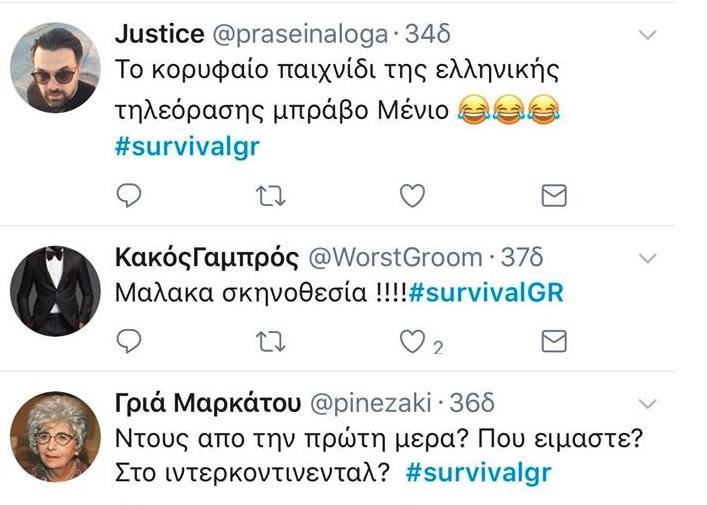
Task: Like the WorstGroom tweet with 2 likes
Action: coord(413,341)
